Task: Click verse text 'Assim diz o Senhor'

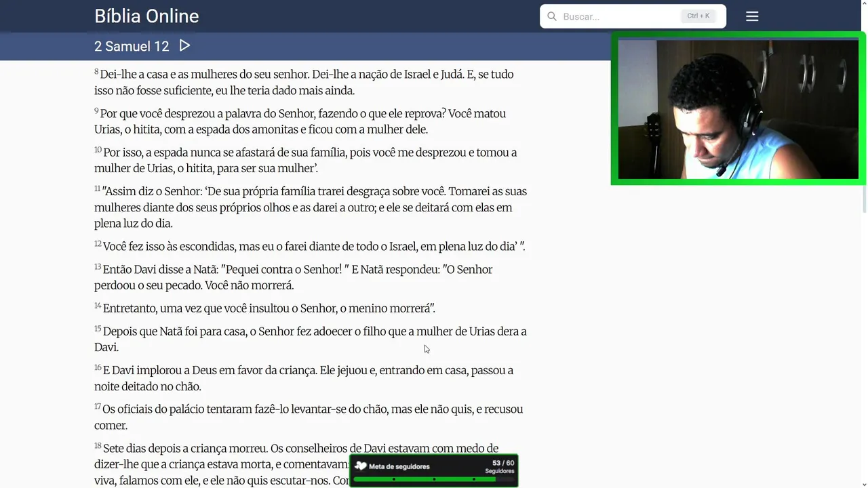Action: click(153, 192)
